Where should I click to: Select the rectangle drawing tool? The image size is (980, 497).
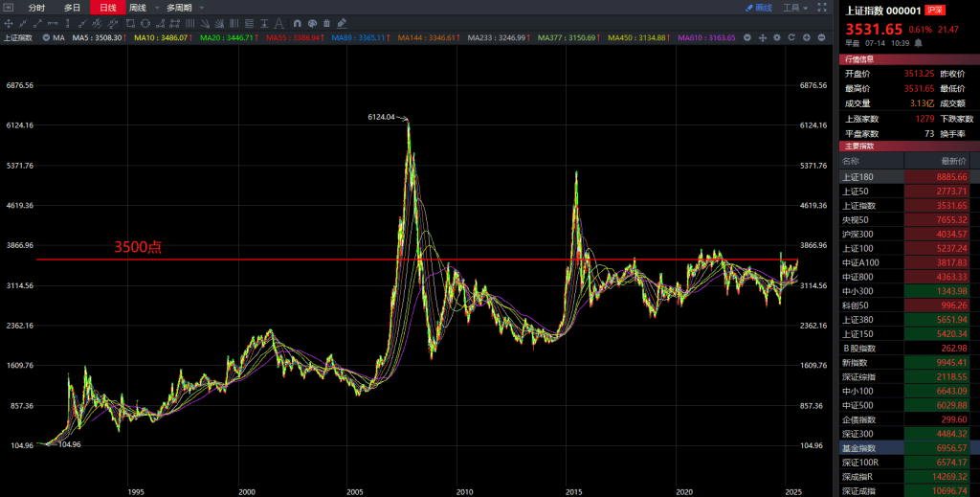[x=130, y=23]
